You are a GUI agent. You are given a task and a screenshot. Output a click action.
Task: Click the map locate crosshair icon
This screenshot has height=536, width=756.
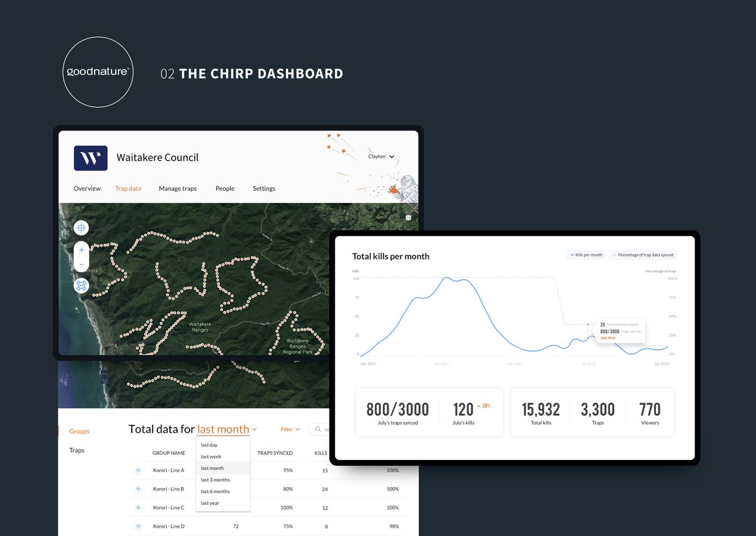tap(81, 228)
